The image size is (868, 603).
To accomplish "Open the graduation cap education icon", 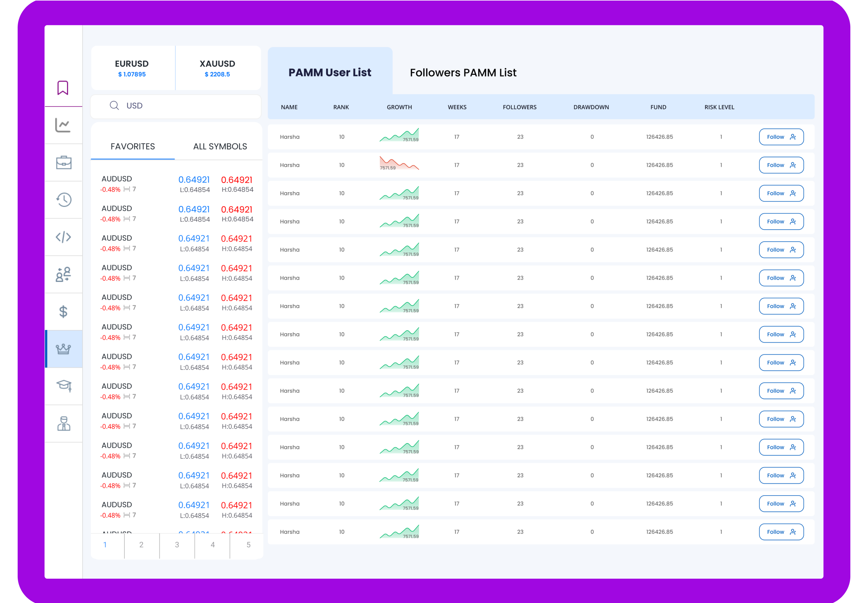I will click(63, 386).
